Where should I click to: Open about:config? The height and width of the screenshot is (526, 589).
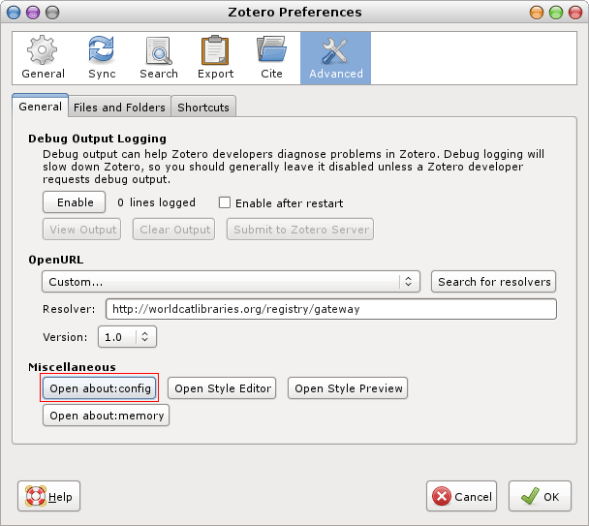point(100,388)
